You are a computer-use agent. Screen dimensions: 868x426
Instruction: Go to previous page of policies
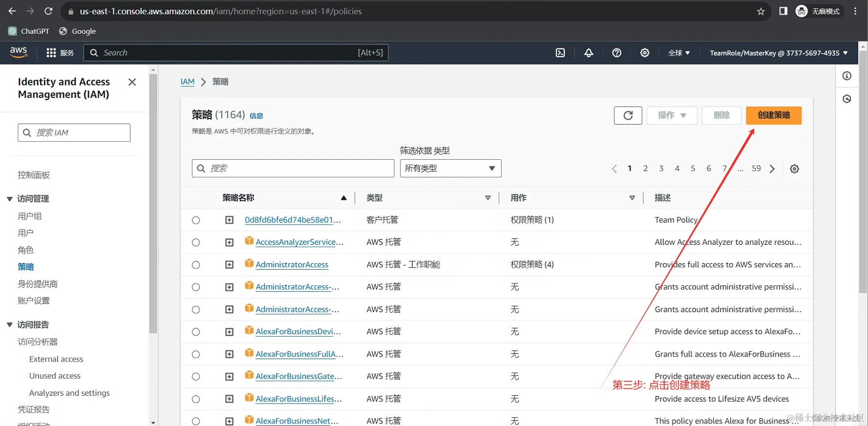click(x=614, y=169)
